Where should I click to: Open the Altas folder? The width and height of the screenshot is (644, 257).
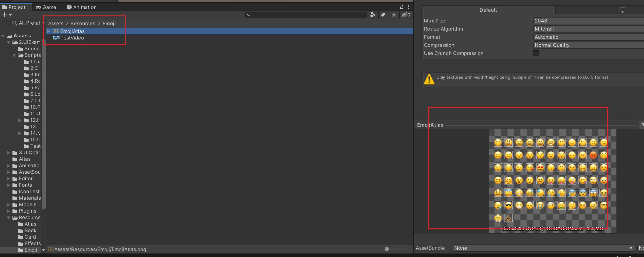click(22, 159)
